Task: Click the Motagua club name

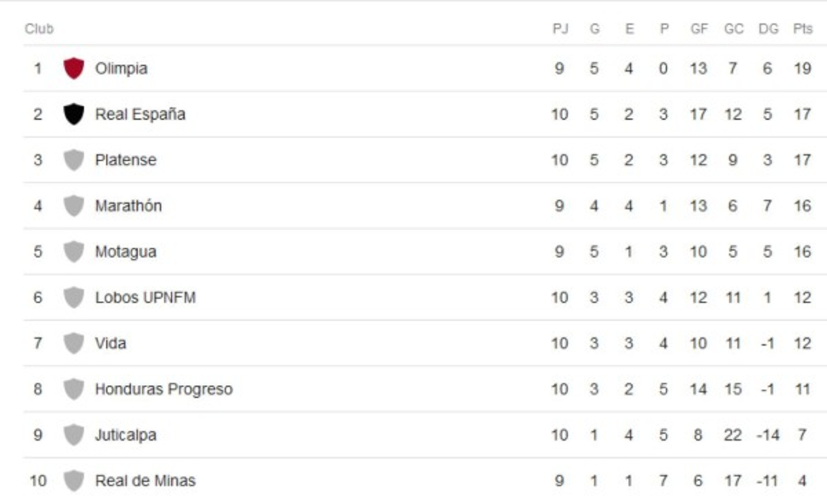Action: click(x=125, y=251)
